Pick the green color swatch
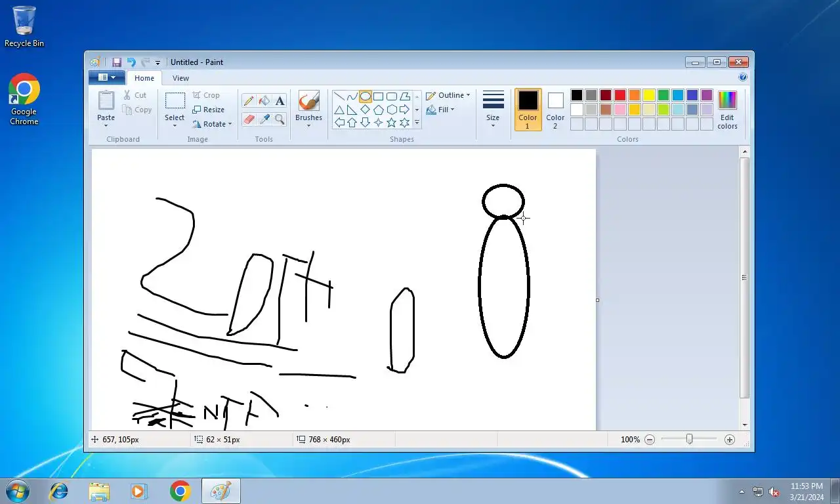The height and width of the screenshot is (504, 840). tap(663, 95)
